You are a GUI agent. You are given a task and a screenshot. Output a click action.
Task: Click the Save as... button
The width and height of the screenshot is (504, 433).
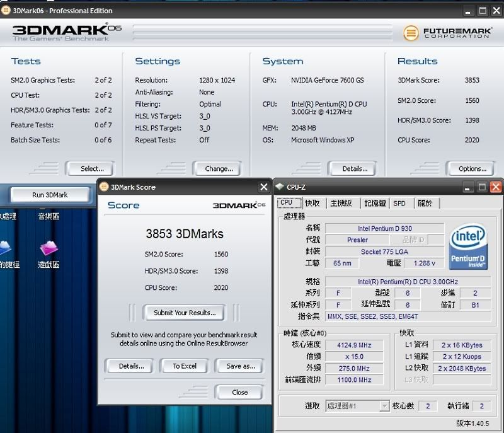[x=241, y=366]
